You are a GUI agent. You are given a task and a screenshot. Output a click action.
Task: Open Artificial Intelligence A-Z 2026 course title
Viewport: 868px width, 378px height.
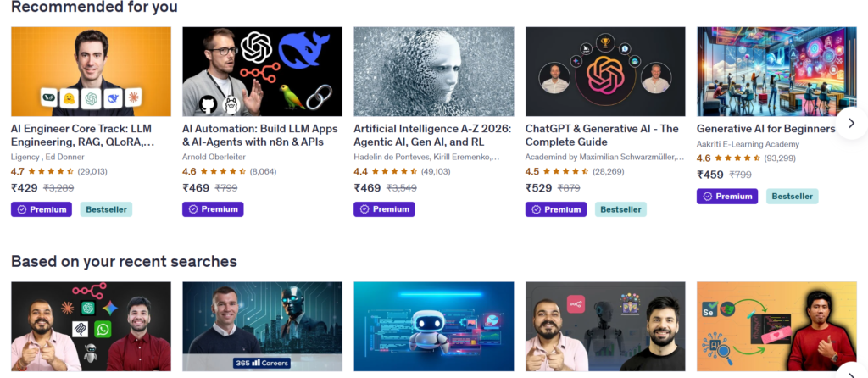point(432,135)
